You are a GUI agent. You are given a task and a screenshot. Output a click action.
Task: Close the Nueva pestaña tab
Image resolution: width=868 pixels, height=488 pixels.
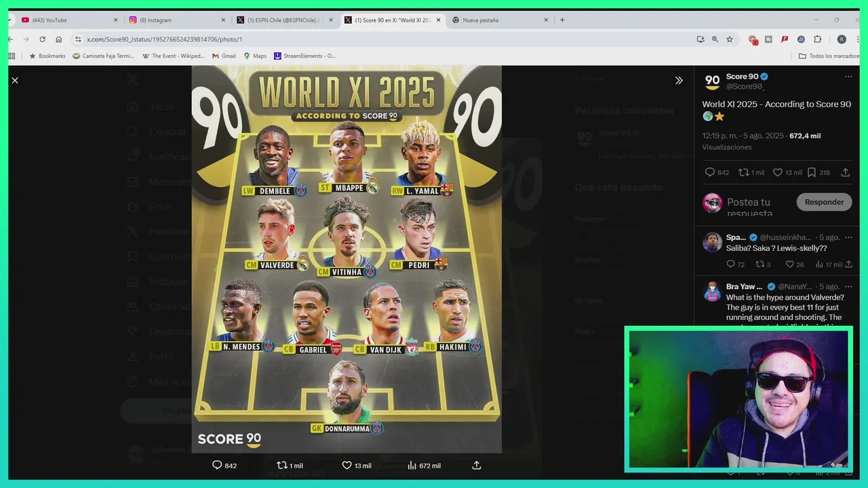pyautogui.click(x=546, y=20)
